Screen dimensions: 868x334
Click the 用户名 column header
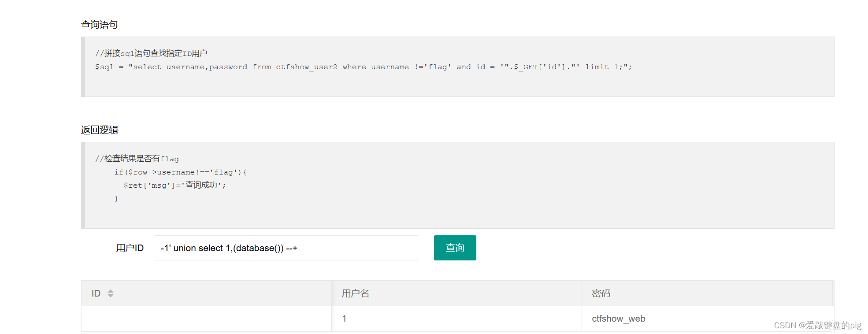456,293
